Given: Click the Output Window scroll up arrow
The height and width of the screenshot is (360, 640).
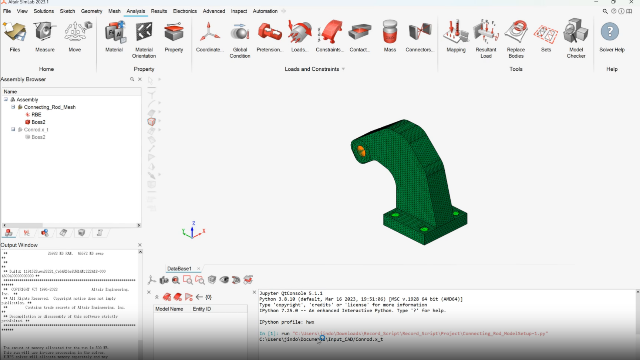Looking at the screenshot, I should click(140, 252).
